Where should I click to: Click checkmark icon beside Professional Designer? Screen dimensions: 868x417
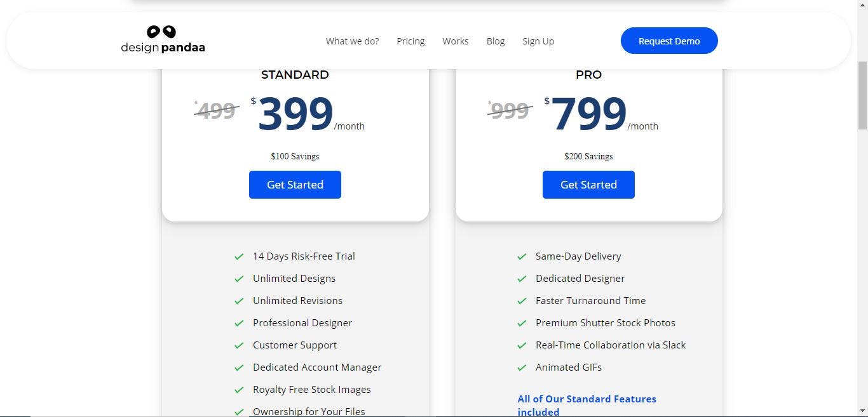[x=239, y=323]
